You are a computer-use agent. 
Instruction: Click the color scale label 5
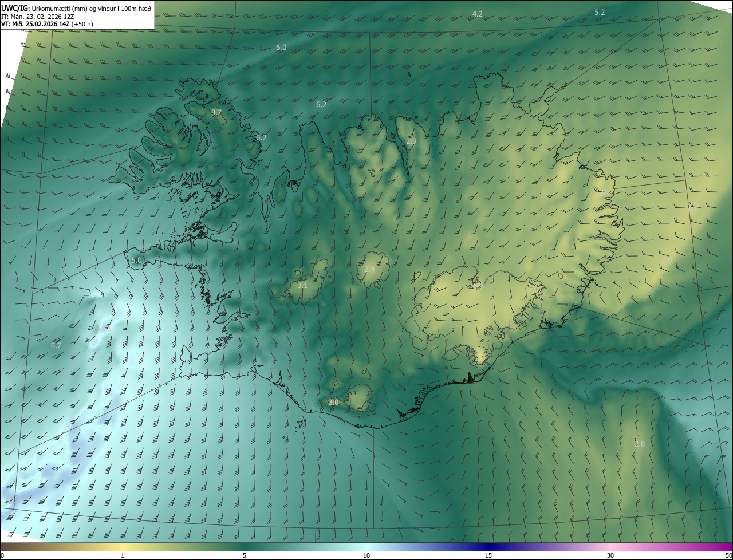tap(245, 555)
